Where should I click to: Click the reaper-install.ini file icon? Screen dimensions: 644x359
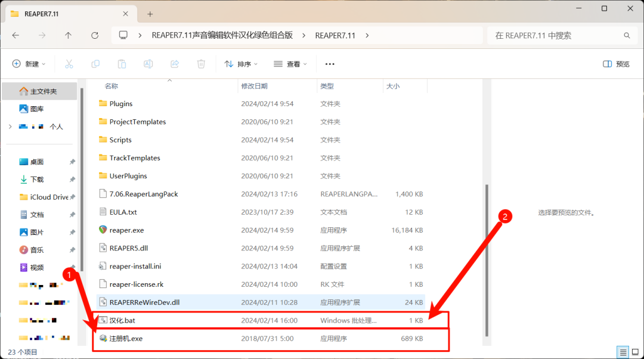103,266
